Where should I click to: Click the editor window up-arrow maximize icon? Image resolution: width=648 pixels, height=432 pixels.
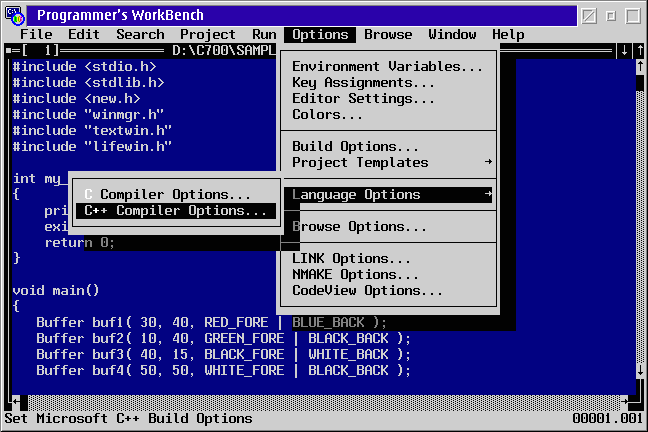pos(640,50)
